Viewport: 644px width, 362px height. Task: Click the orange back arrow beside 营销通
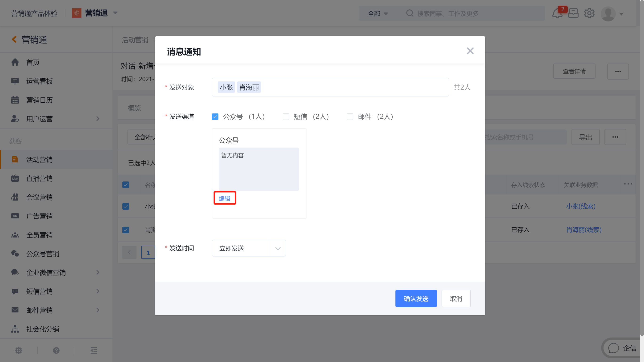[x=14, y=40]
